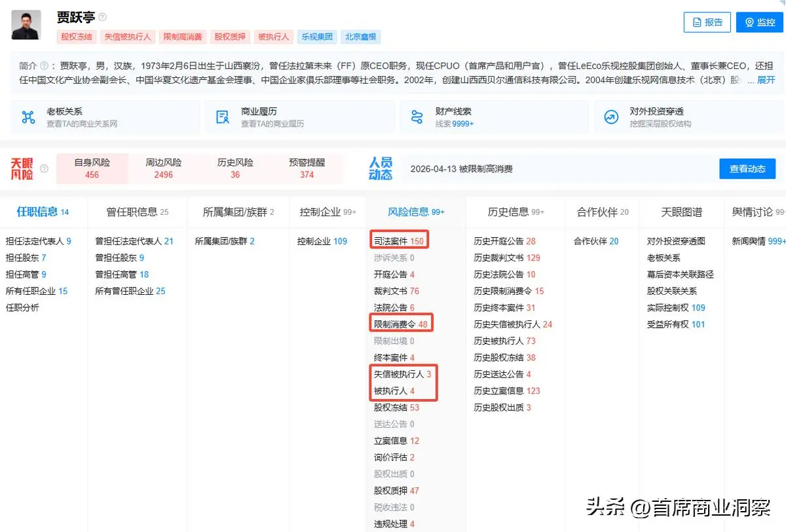
Task: Open 周边风险 2496 tab
Action: click(x=163, y=168)
